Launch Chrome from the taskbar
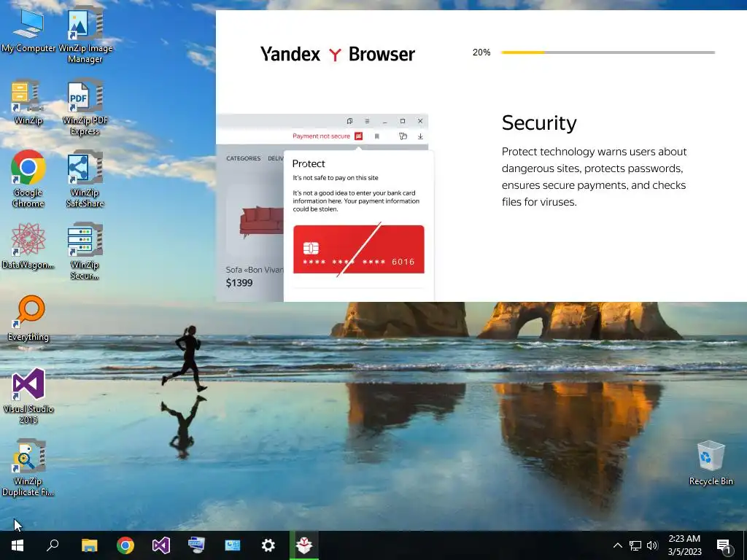This screenshot has height=560, width=747. (125, 545)
